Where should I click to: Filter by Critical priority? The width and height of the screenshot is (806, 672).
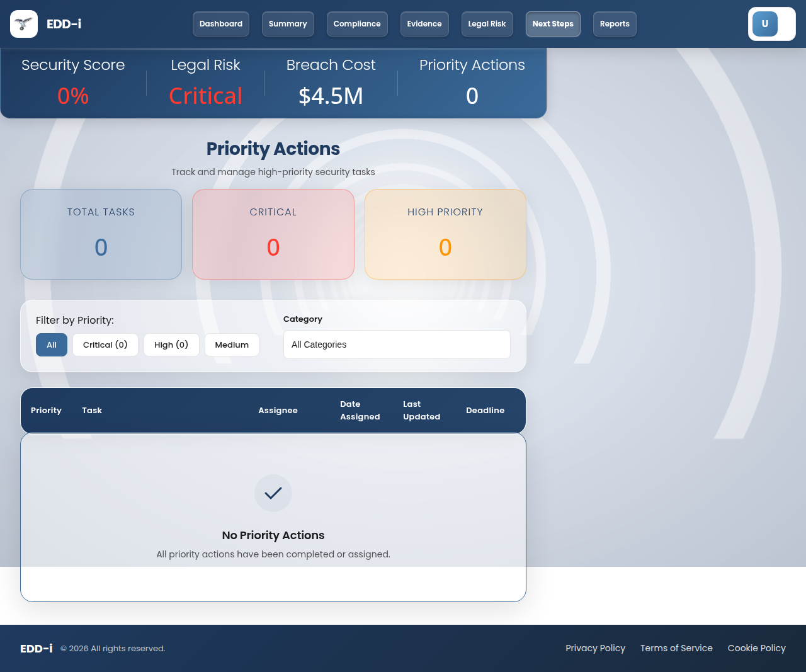click(x=105, y=345)
